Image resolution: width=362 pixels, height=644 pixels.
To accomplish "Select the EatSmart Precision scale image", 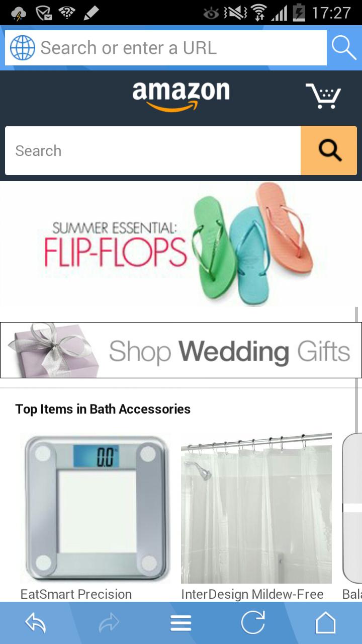I will point(96,508).
